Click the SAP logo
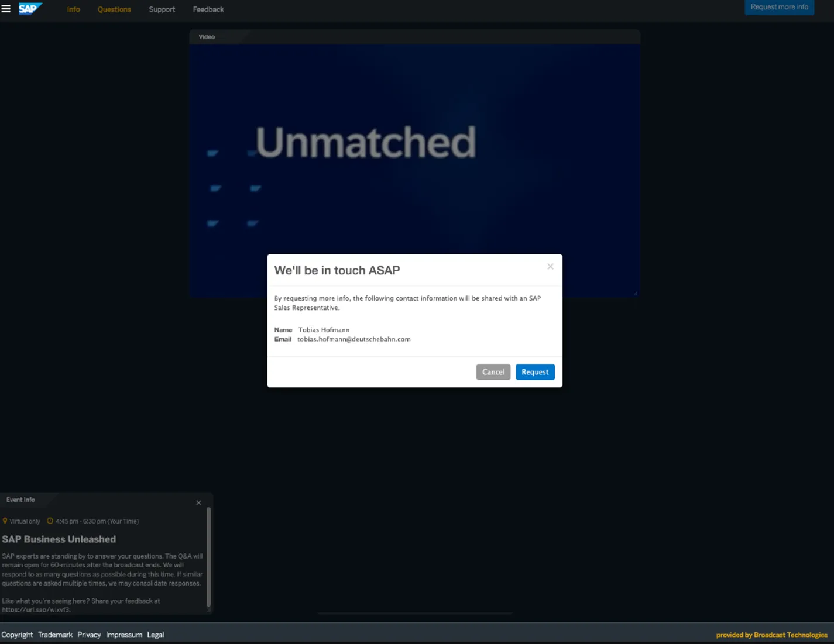The height and width of the screenshot is (644, 834). coord(30,9)
